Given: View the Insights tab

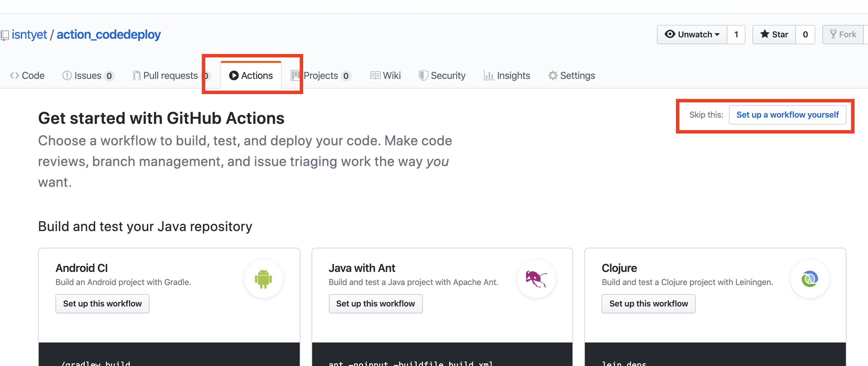Looking at the screenshot, I should [507, 75].
